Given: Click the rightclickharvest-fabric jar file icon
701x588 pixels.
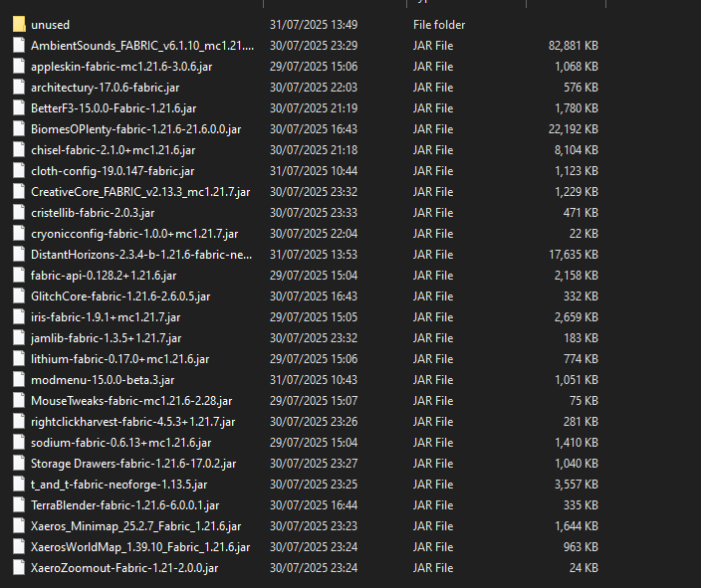Looking at the screenshot, I should coord(19,422).
